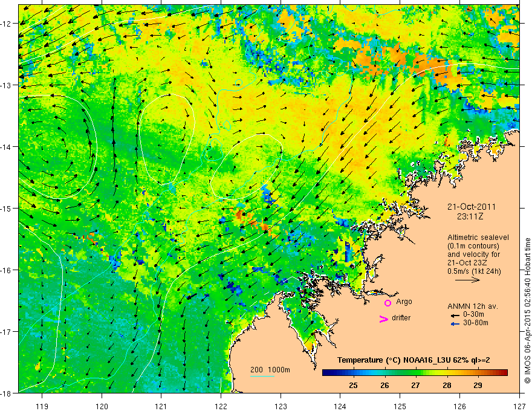The height and width of the screenshot is (411, 532).
Task: Click the magenta drifter arrowhead symbol
Action: (x=383, y=319)
